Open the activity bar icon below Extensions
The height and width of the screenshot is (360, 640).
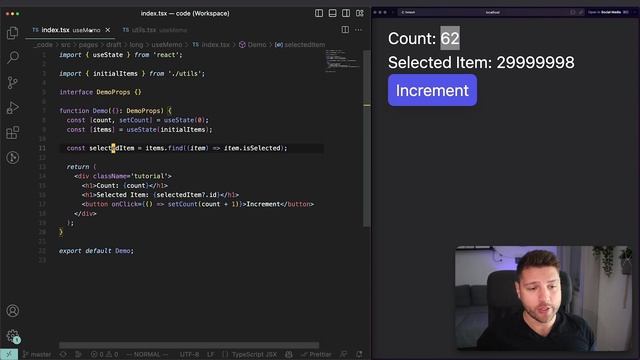(x=13, y=158)
